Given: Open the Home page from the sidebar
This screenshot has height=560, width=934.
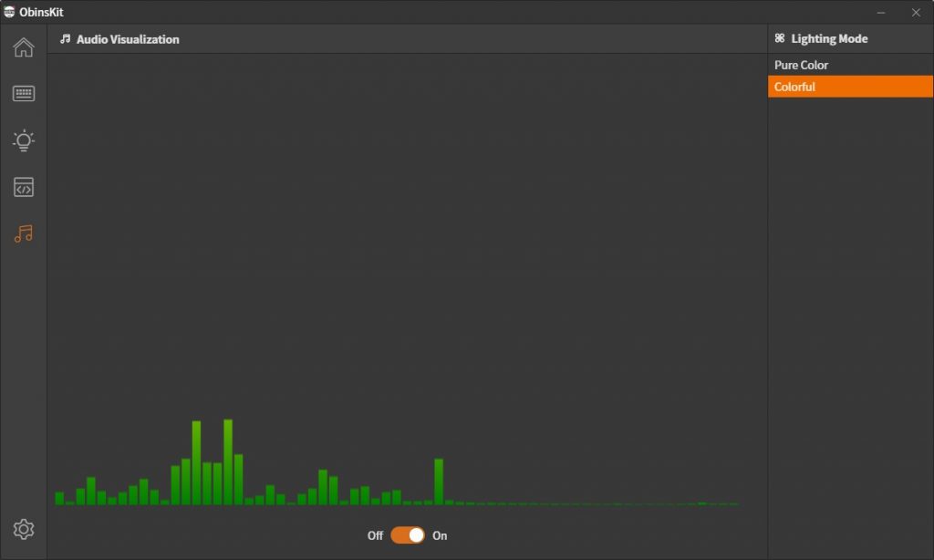Looking at the screenshot, I should pos(24,47).
